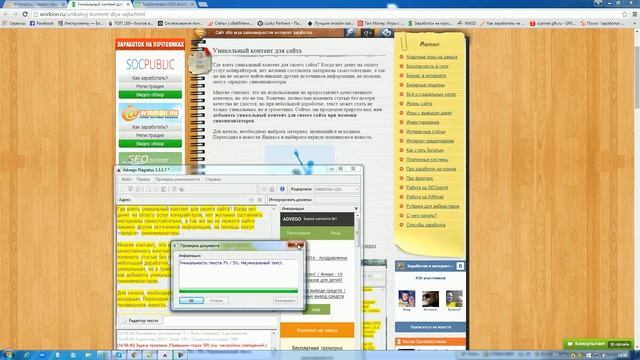640x360 pixels.
Task: Click Как заработать? under the wmmail banner
Action: tap(150, 127)
